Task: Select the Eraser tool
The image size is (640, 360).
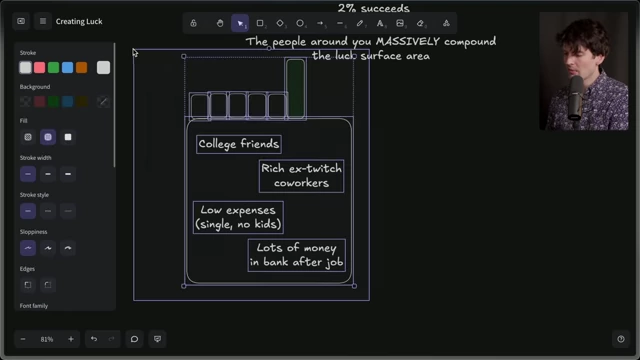Action: click(420, 23)
